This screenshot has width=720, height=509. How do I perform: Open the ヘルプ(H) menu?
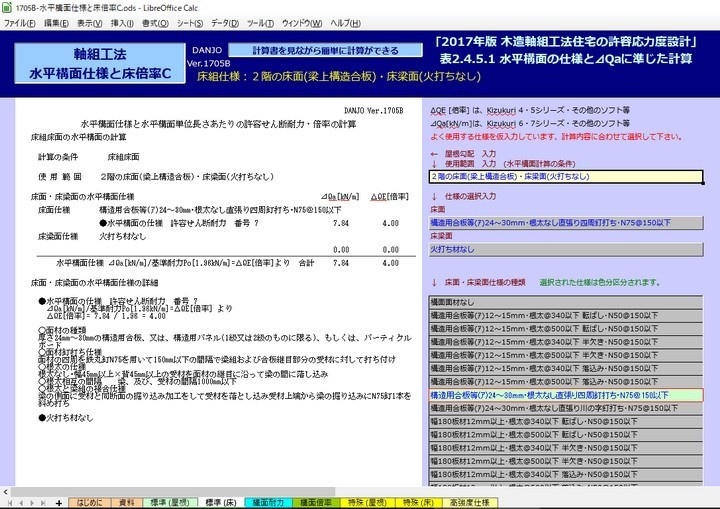click(x=345, y=23)
